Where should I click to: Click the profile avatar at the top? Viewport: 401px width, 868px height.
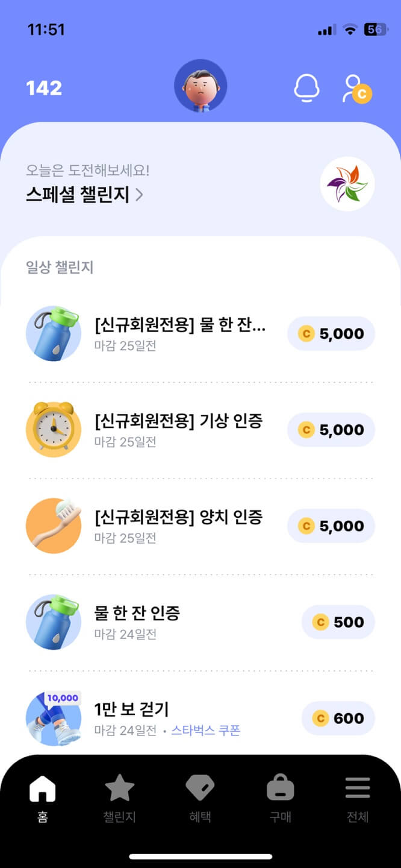(x=200, y=86)
